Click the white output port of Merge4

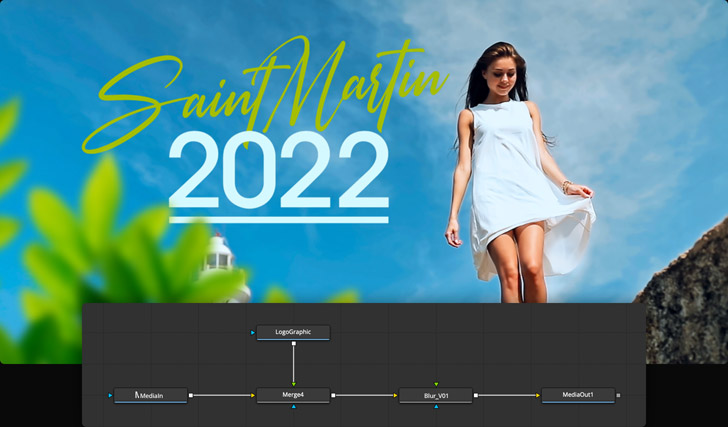coord(333,395)
